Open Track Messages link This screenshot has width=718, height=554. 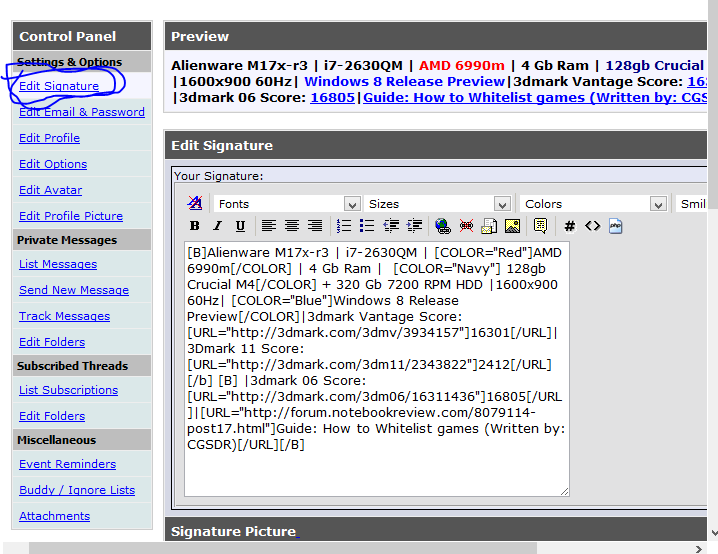point(65,316)
